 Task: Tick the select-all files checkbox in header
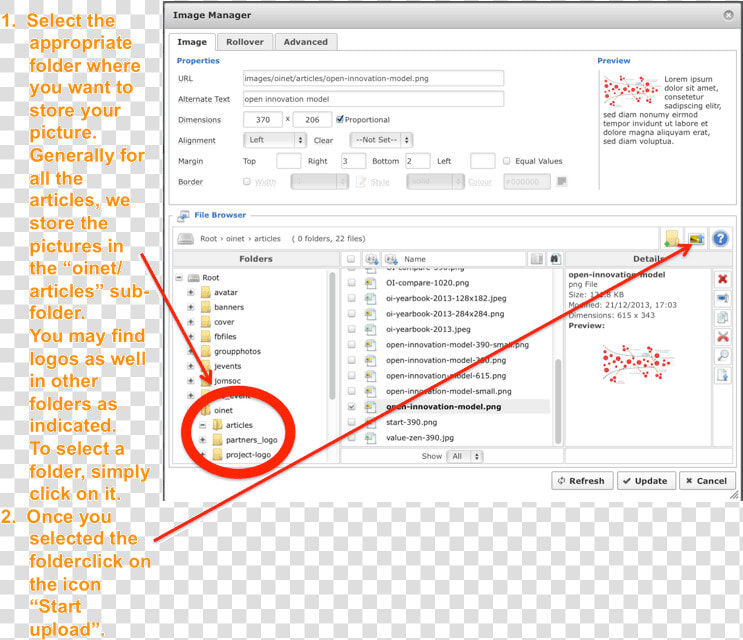pos(351,259)
